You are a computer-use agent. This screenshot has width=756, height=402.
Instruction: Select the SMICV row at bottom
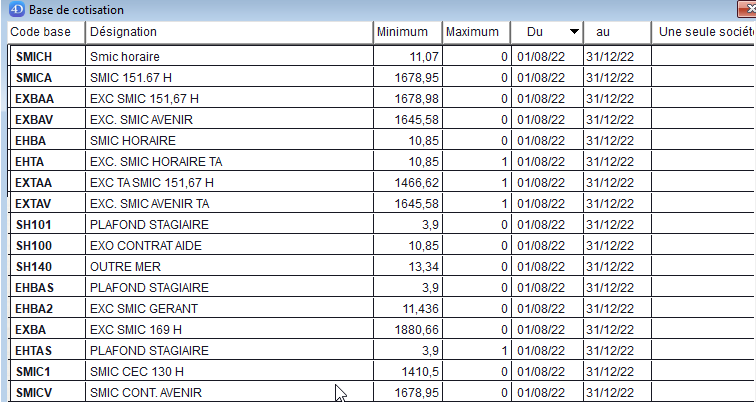381,392
